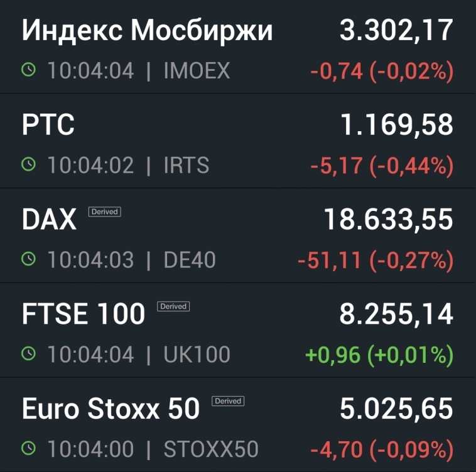Click the Euro Stoxx change -4,70 (-0,09%)

381,449
